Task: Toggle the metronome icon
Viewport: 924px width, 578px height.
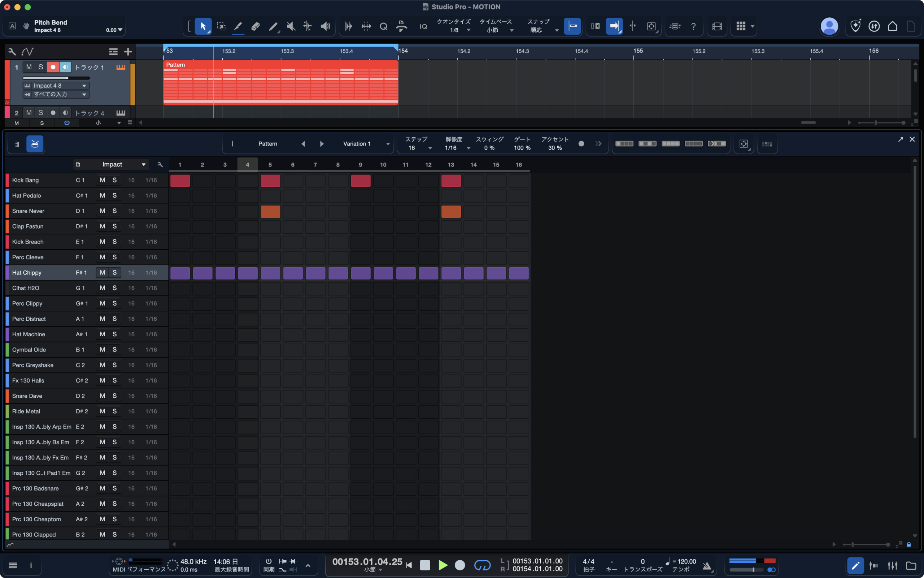Action: [707, 565]
